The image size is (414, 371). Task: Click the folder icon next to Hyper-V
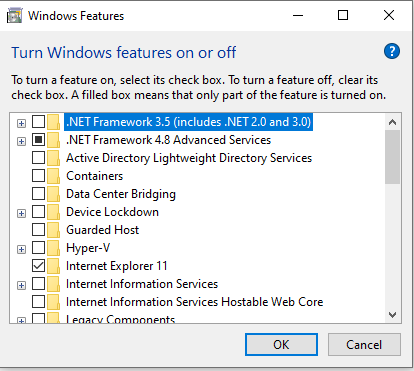[x=53, y=248]
